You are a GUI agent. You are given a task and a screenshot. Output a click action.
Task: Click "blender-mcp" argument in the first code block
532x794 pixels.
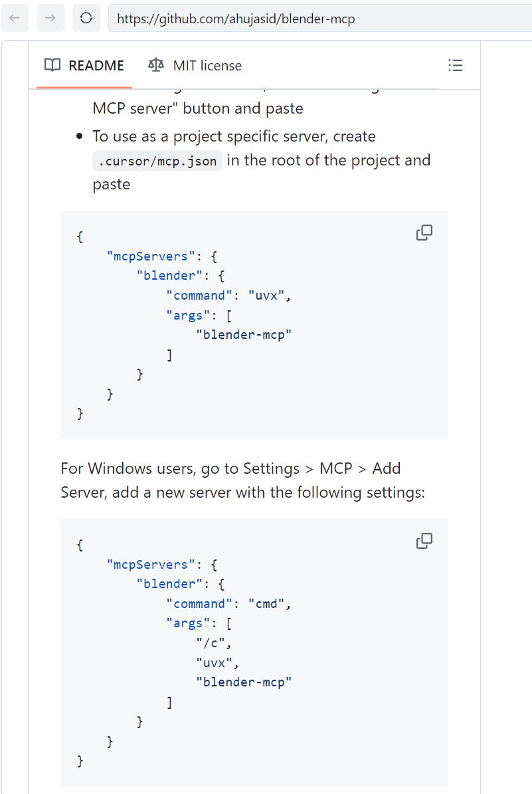tap(244, 334)
